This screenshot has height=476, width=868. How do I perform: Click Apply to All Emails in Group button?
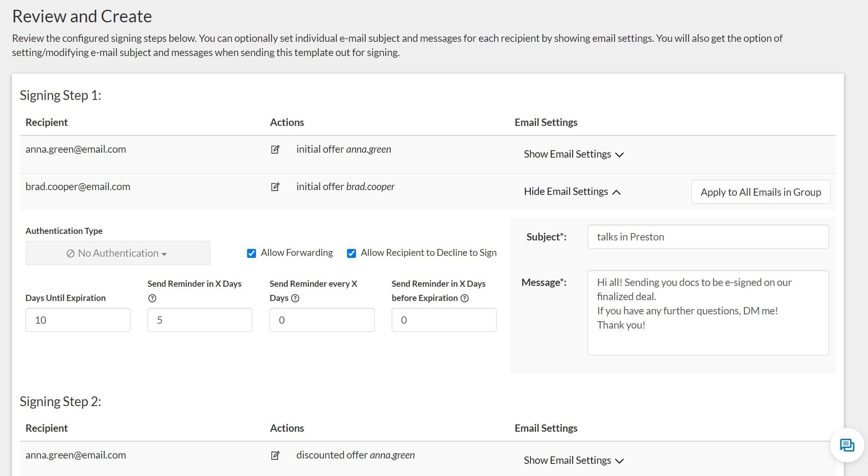click(761, 192)
